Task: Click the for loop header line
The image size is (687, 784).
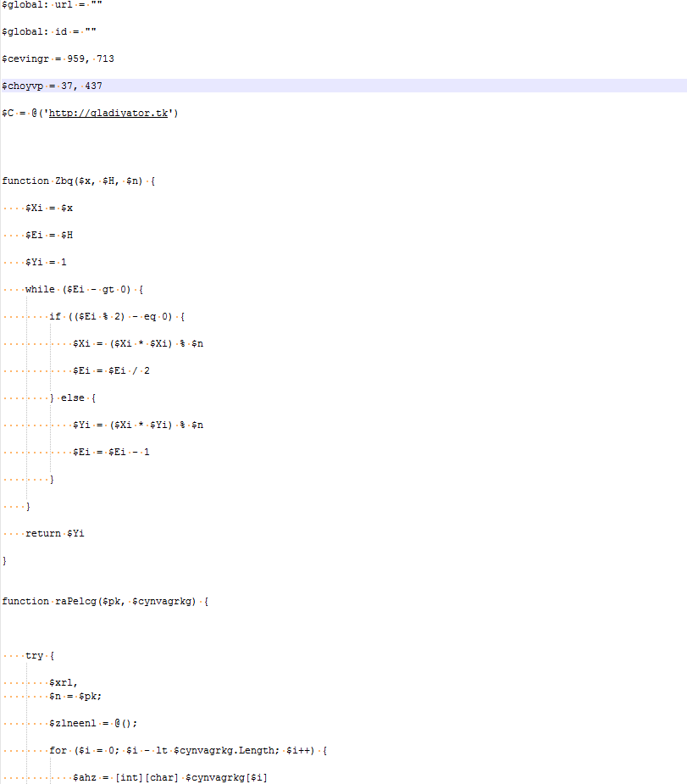Action: [x=188, y=750]
